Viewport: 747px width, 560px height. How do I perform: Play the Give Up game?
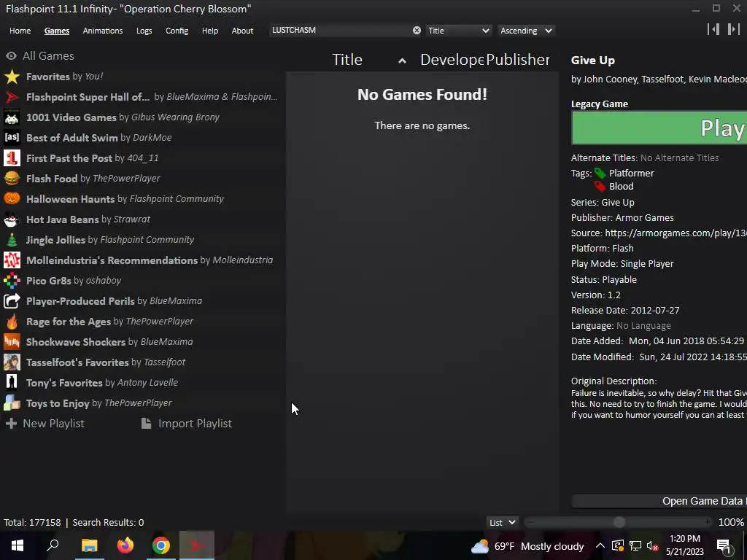(x=659, y=128)
